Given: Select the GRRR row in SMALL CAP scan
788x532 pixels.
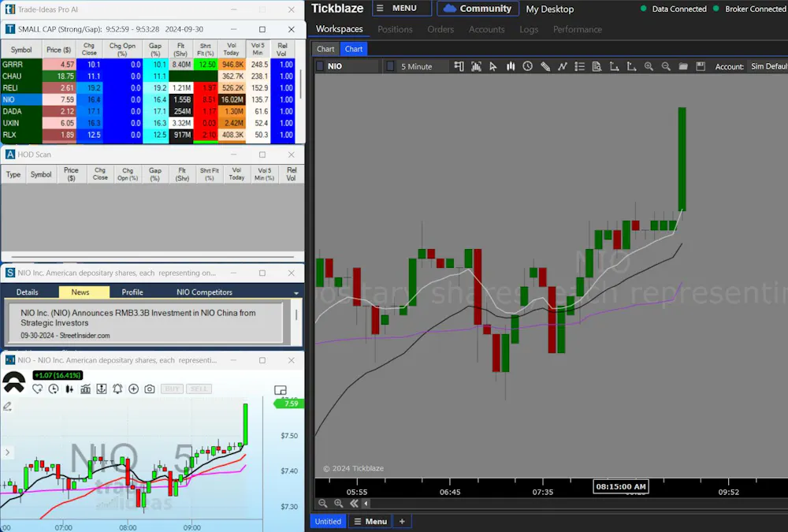Looking at the screenshot, I should coord(148,65).
